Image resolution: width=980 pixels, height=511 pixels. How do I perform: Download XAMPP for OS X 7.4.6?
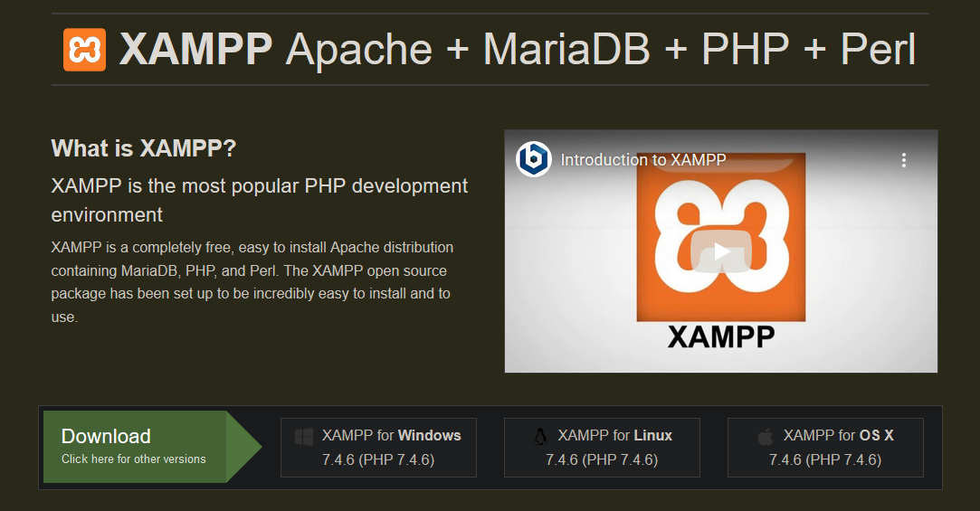[825, 448]
